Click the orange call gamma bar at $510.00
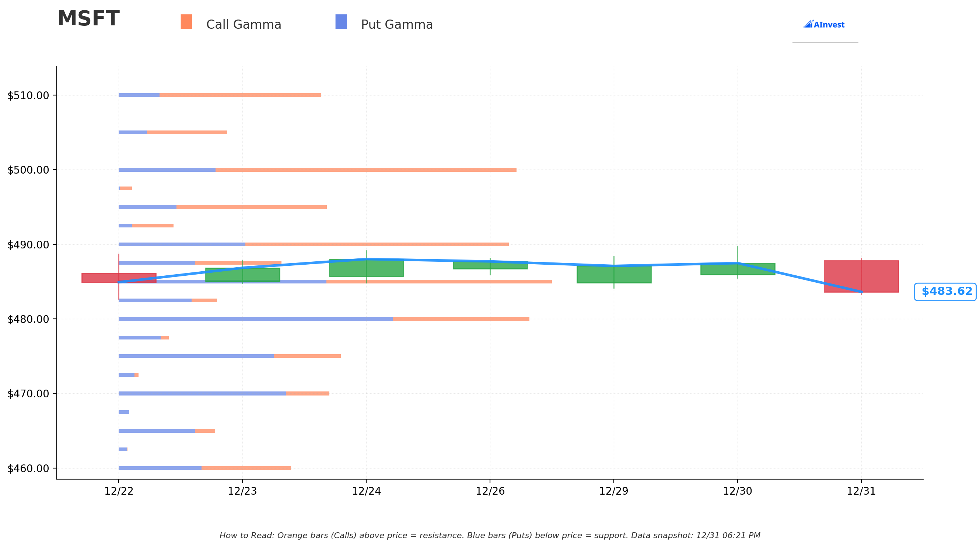Image resolution: width=980 pixels, height=547 pixels. 241,95
